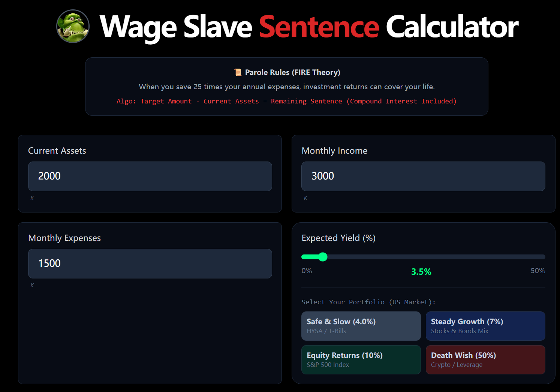The height and width of the screenshot is (392, 560).
Task: Click the K unit icon under Current Assets
Action: coord(32,198)
